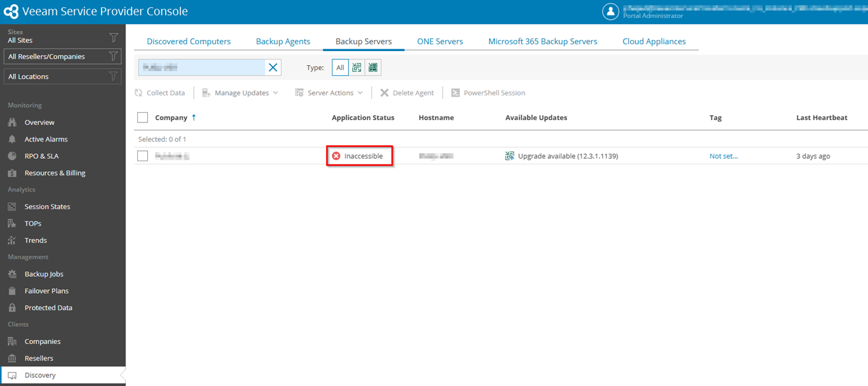Click the search input field
Image resolution: width=868 pixels, height=386 pixels.
(x=202, y=67)
